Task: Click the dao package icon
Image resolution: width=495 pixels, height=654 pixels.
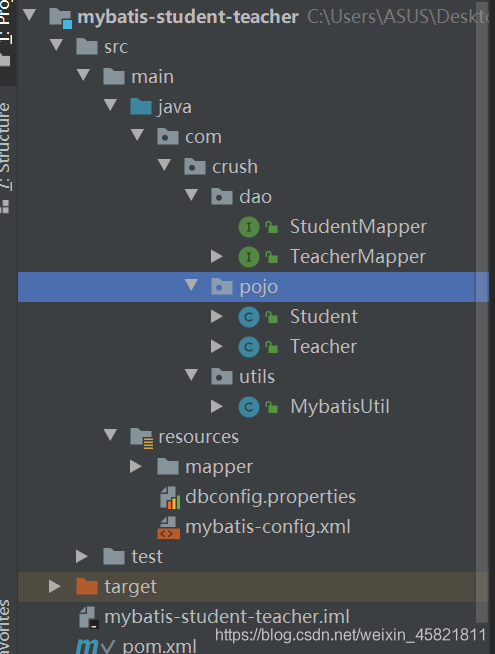Action: 222,196
